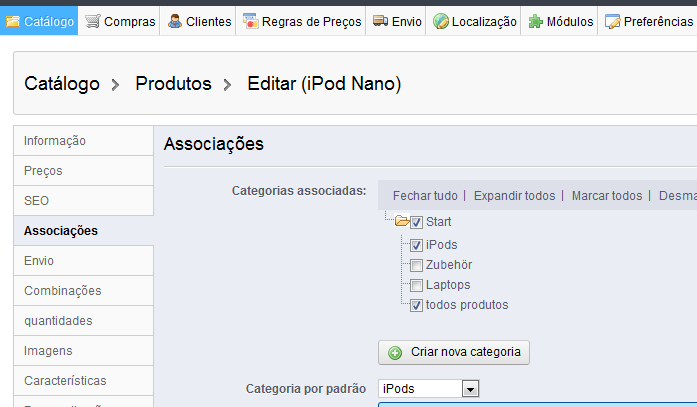Click the Compras shopping cart icon
The width and height of the screenshot is (697, 407).
click(x=92, y=21)
